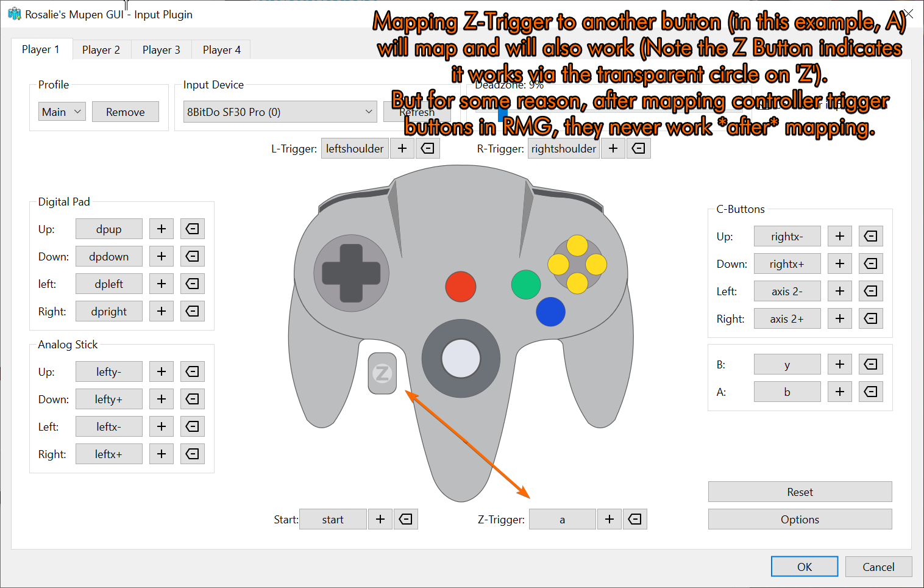This screenshot has height=588, width=924.
Task: Clear the B button mapping
Action: (x=870, y=364)
